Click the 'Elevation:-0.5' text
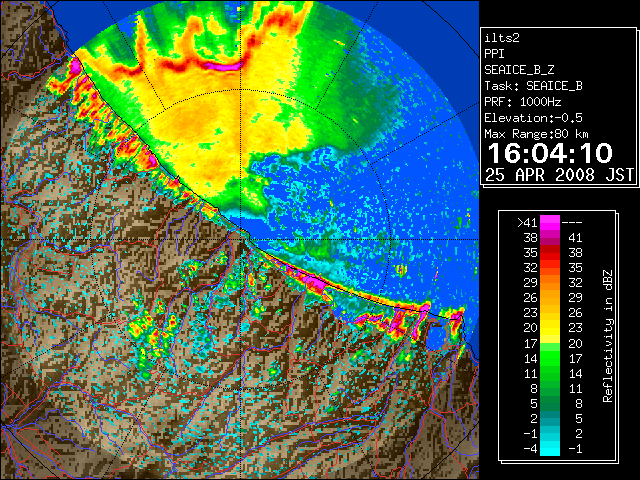The image size is (640, 480). (x=533, y=118)
